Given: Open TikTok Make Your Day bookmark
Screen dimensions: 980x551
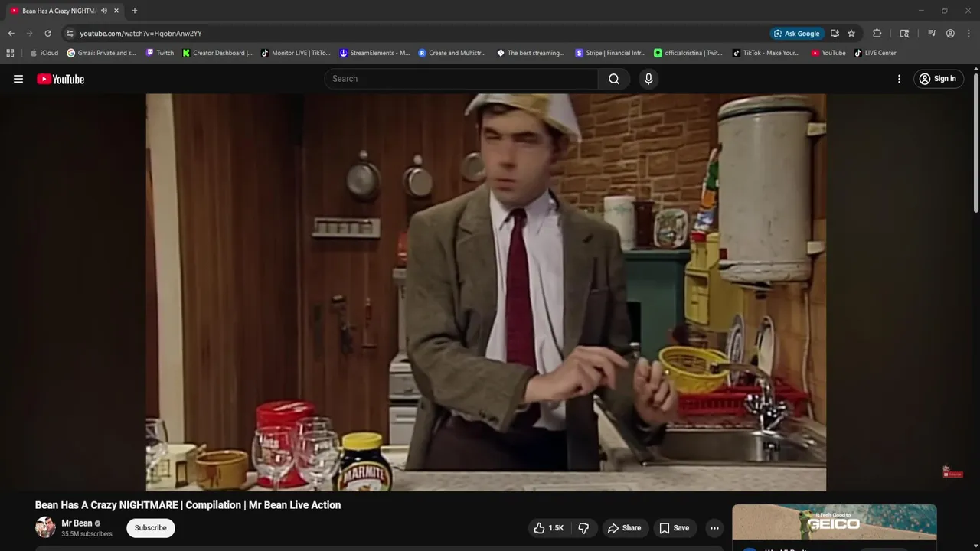Looking at the screenshot, I should pos(766,53).
